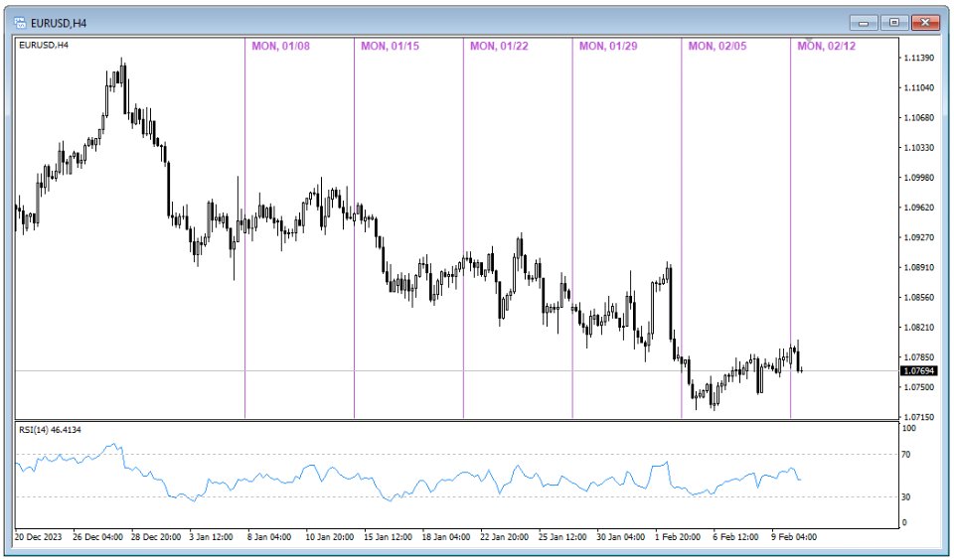Click time axis label 28 Dec 20:00

pyautogui.click(x=156, y=537)
